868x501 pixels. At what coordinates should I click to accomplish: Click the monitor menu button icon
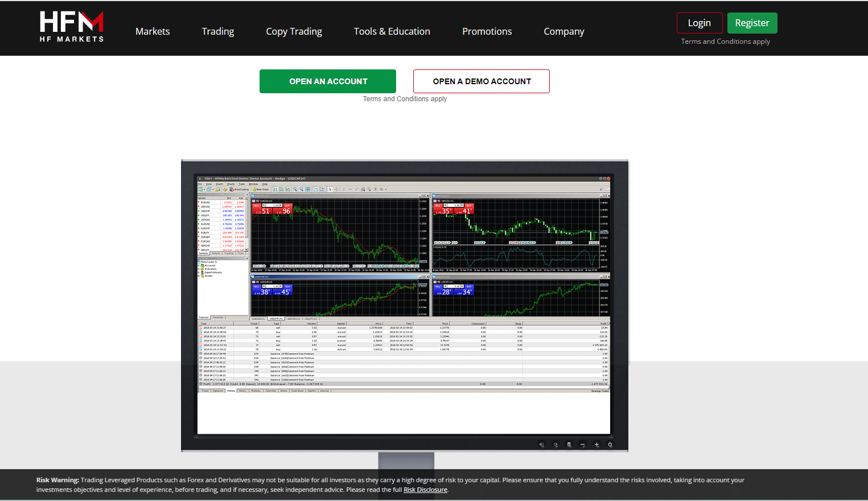click(569, 445)
